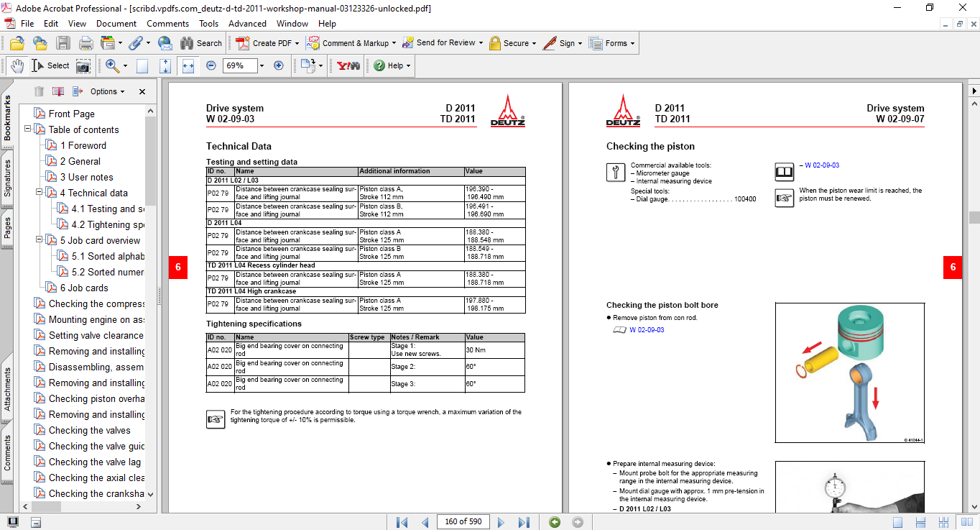Go to the last page
Screen dimensions: 980x530
coord(524,521)
